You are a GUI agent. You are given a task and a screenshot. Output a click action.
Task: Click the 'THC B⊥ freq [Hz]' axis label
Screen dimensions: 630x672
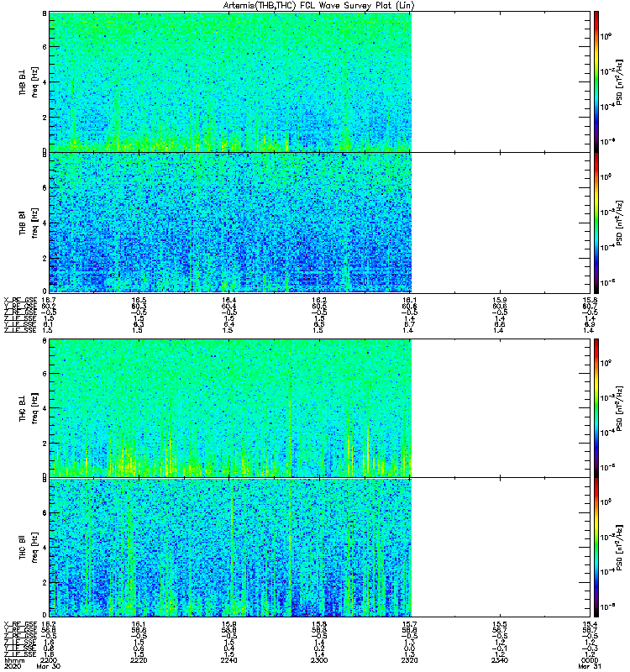29,408
